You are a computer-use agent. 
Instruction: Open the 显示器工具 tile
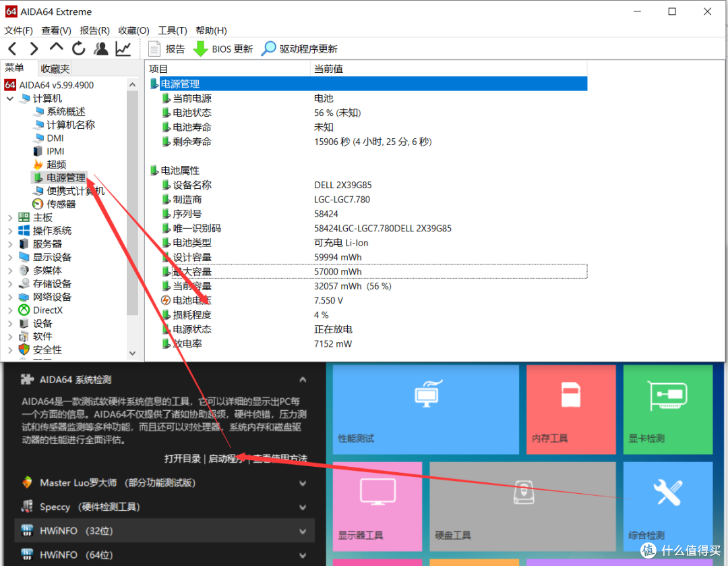(377, 506)
